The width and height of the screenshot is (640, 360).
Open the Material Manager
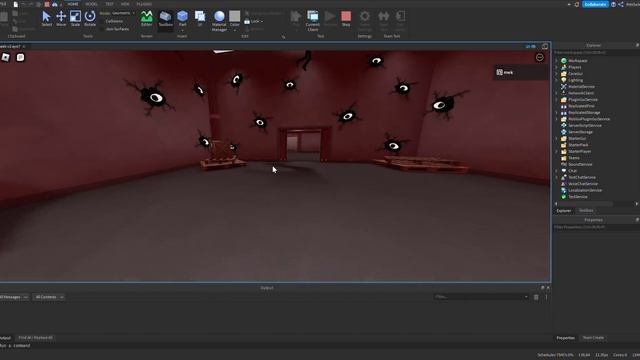[x=219, y=20]
